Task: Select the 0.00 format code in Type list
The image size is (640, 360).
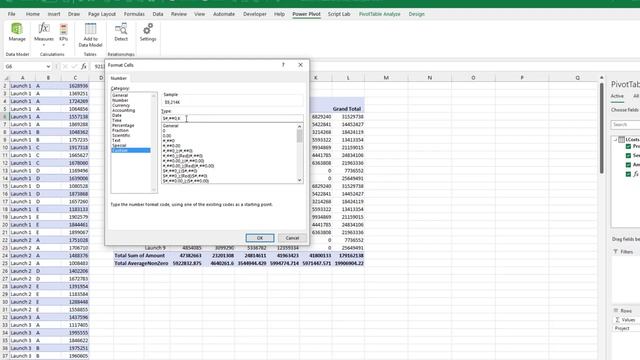Action: [167, 136]
